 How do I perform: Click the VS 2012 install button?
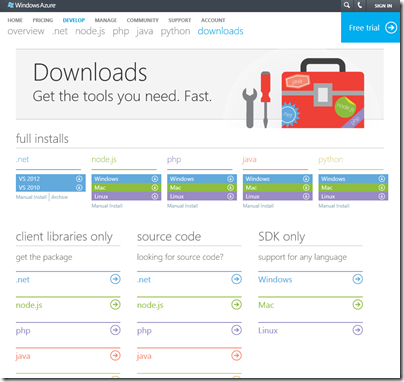(51, 179)
